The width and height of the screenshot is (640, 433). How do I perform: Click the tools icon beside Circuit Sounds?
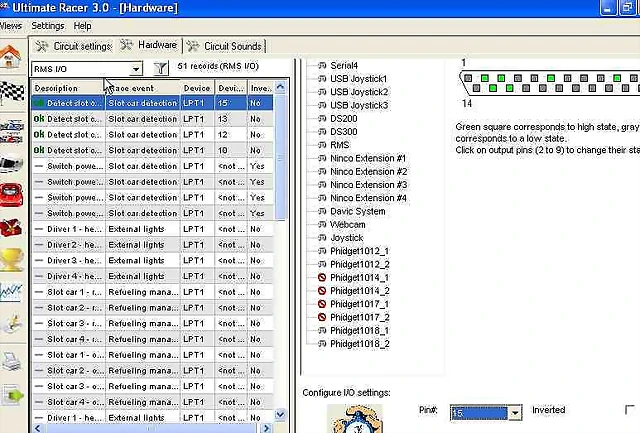(x=193, y=46)
